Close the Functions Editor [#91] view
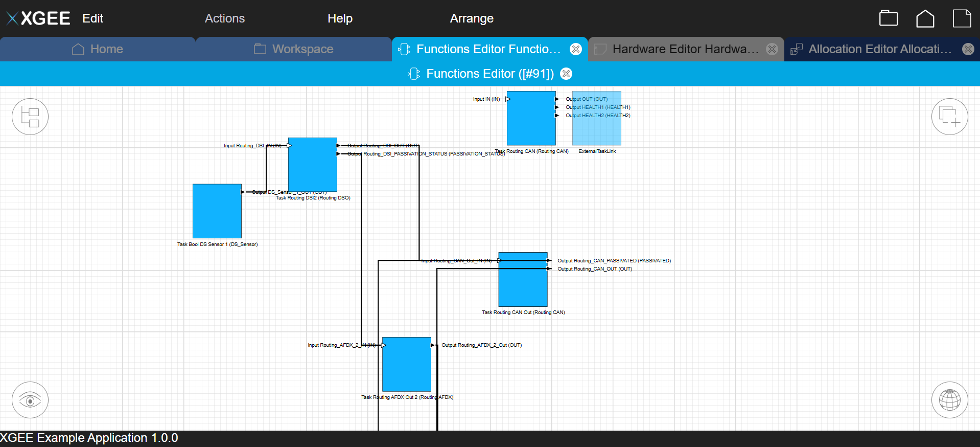The width and height of the screenshot is (980, 447). click(566, 74)
